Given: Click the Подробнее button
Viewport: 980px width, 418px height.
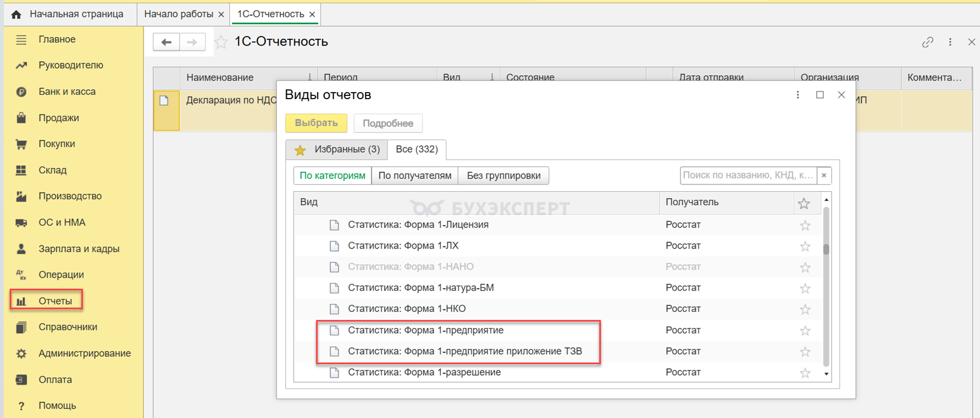Looking at the screenshot, I should point(388,123).
